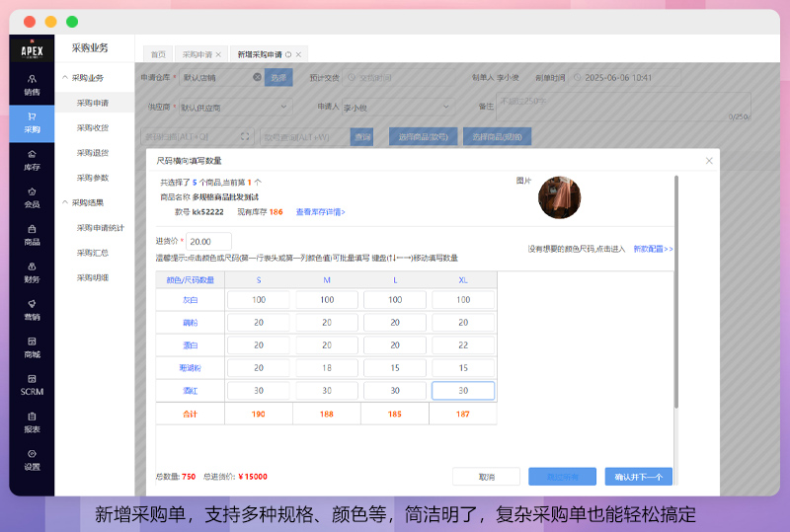The height and width of the screenshot is (532, 790).
Task: Click the product image thumbnail
Action: pos(559,197)
